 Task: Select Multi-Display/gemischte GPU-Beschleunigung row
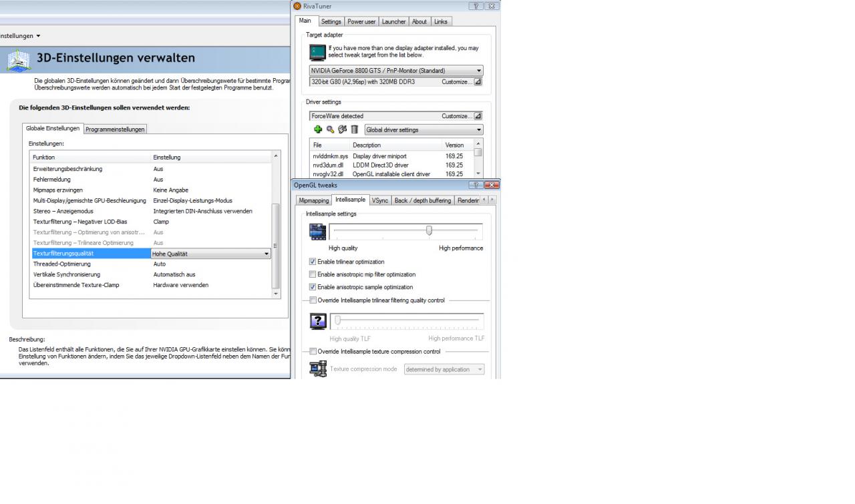152,200
